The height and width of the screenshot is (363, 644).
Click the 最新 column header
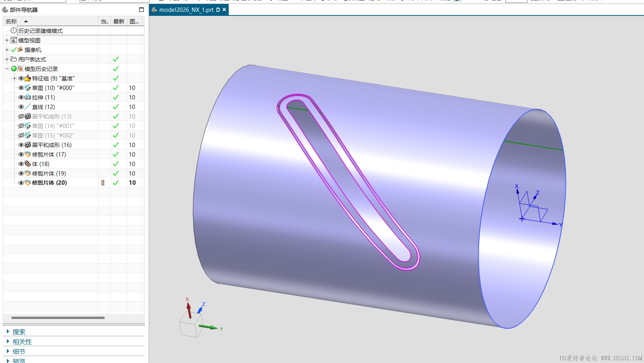click(119, 21)
